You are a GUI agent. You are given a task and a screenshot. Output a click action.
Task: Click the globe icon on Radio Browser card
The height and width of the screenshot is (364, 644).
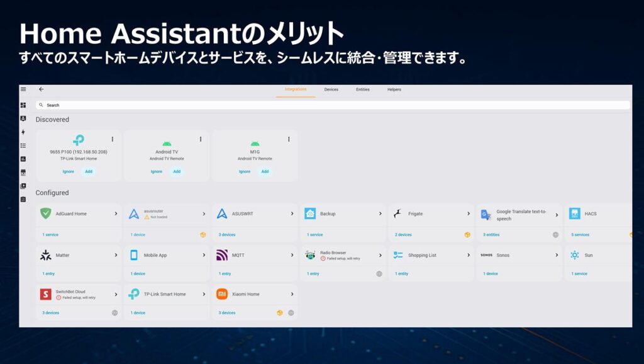tap(379, 274)
